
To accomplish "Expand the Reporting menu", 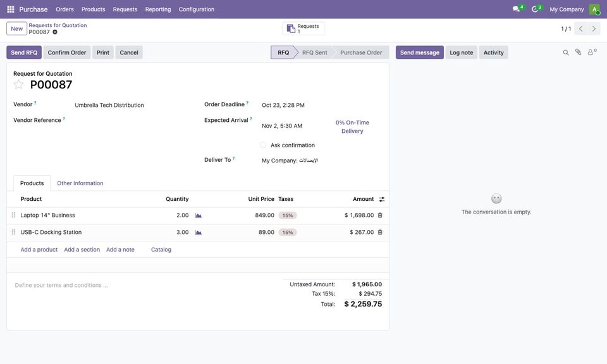I will point(158,9).
